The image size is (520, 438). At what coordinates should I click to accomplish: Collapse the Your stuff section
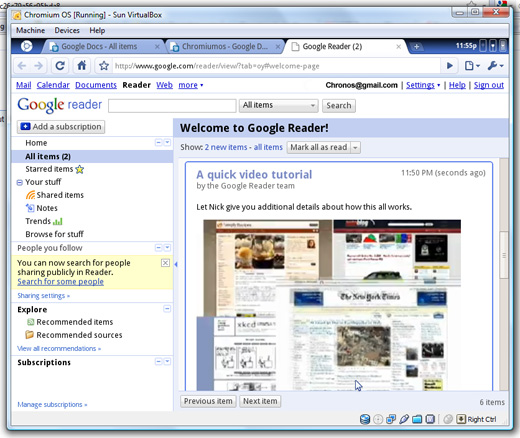(20, 182)
